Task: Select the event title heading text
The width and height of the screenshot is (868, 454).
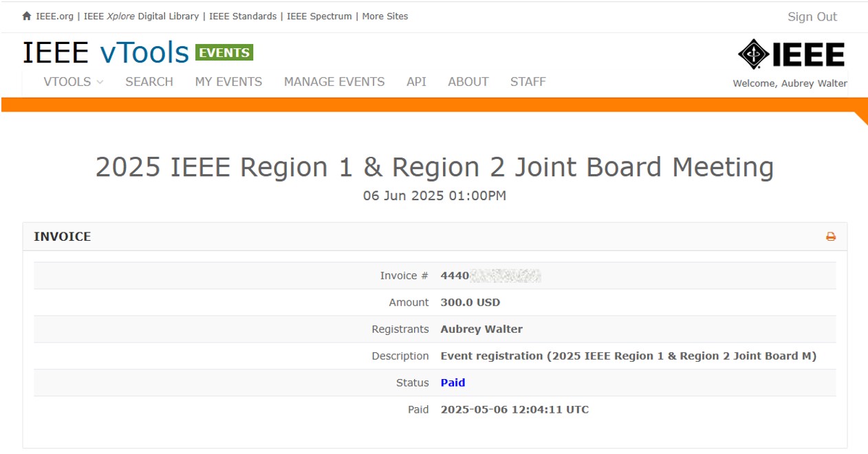Action: pyautogui.click(x=435, y=167)
